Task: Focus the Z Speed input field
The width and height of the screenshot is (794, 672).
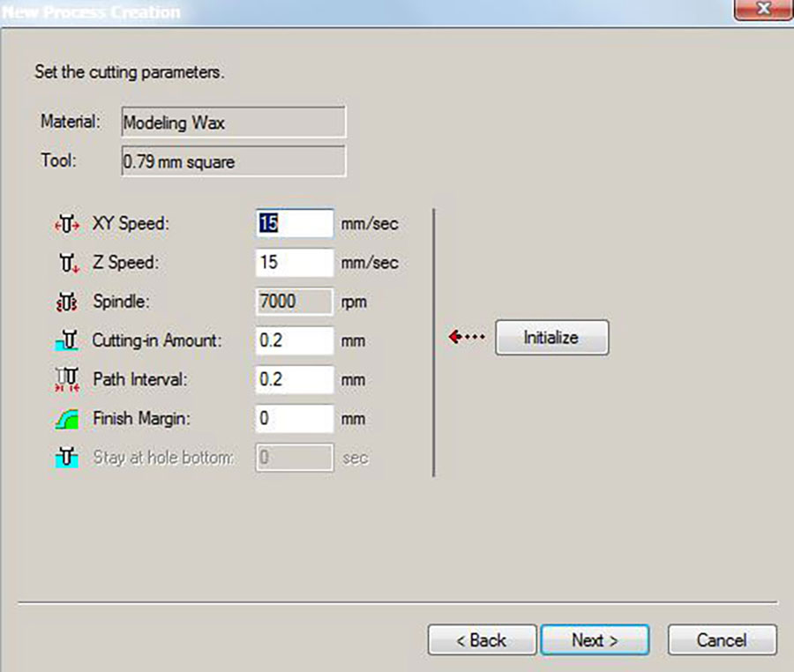Action: point(295,262)
